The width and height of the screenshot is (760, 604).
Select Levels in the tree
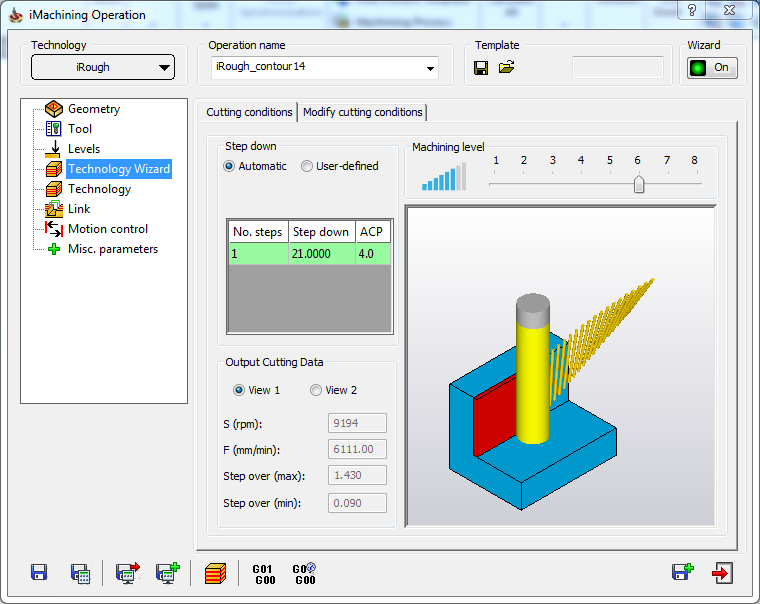point(84,149)
